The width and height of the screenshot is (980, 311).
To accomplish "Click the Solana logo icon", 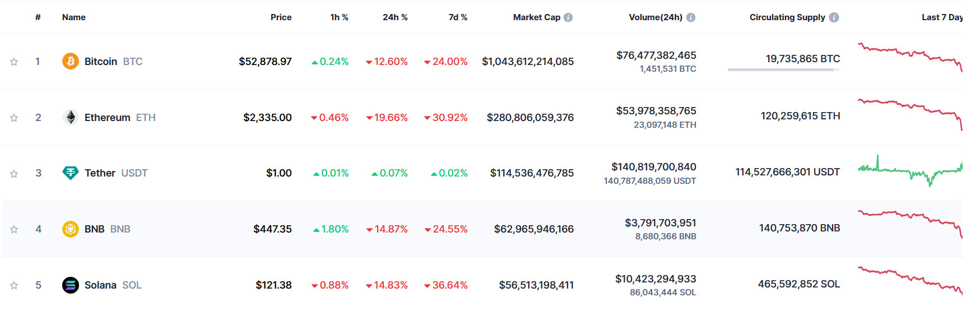I will [70, 285].
